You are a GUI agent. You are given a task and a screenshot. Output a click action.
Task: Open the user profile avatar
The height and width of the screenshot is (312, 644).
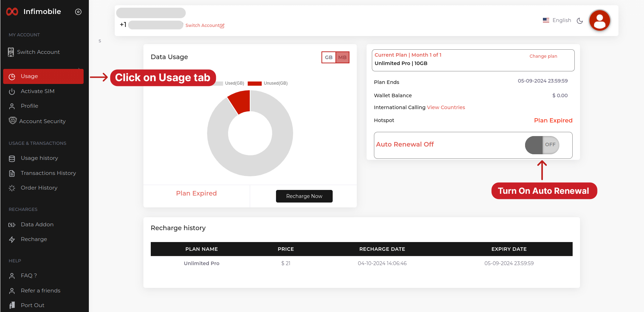tap(600, 21)
